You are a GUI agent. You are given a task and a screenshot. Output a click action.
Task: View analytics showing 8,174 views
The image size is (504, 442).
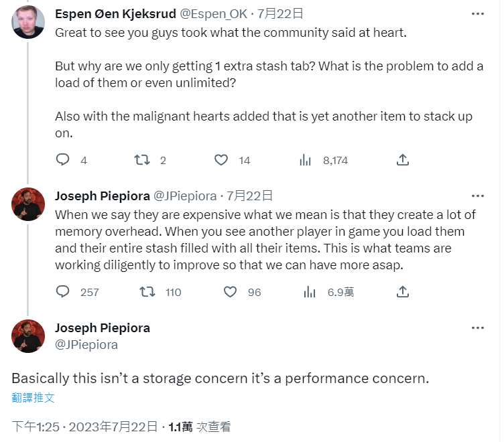306,160
